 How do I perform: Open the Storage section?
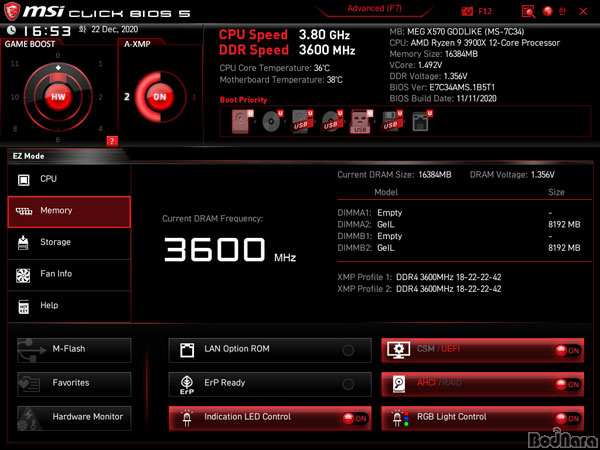coord(69,243)
